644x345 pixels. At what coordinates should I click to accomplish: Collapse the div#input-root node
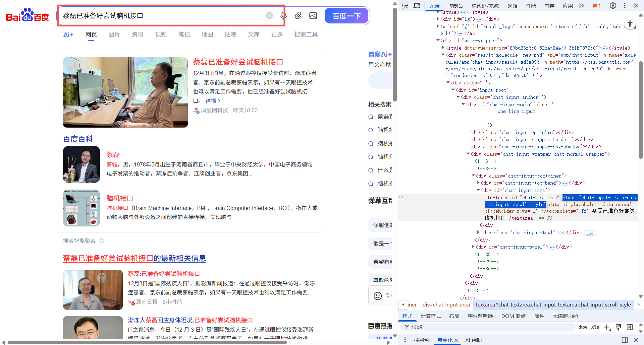tap(453, 90)
